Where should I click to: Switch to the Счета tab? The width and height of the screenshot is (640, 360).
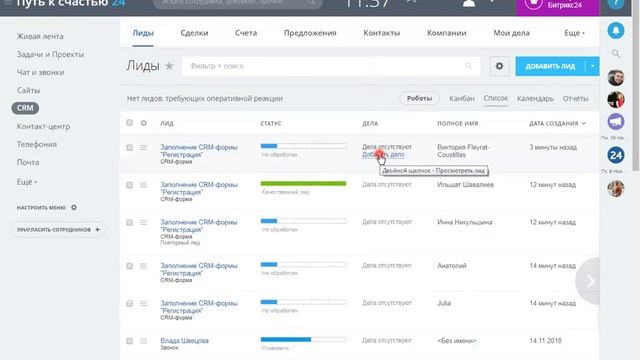[246, 33]
